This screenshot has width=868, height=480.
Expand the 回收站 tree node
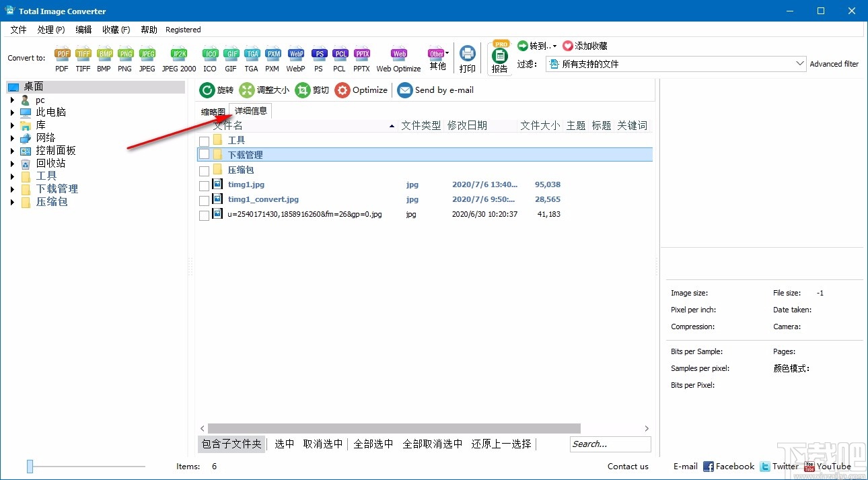[x=12, y=164]
